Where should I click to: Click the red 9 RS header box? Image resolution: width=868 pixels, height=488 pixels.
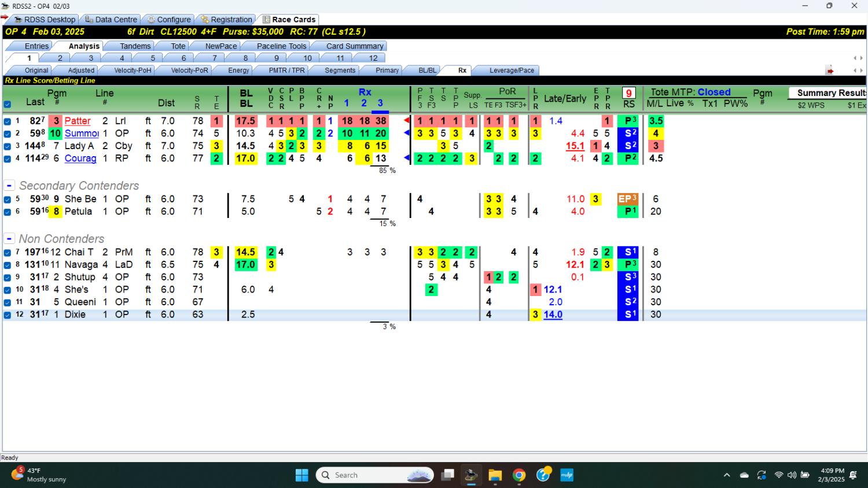629,93
